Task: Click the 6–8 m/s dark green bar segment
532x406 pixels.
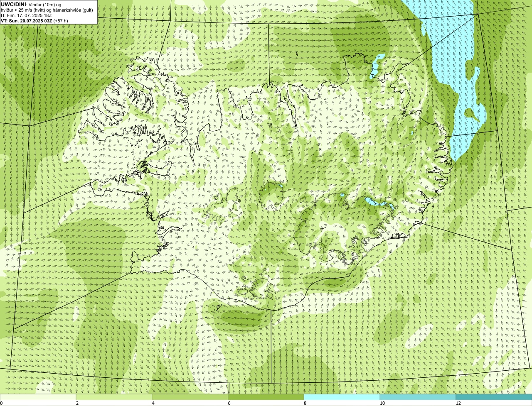Action: click(266, 397)
